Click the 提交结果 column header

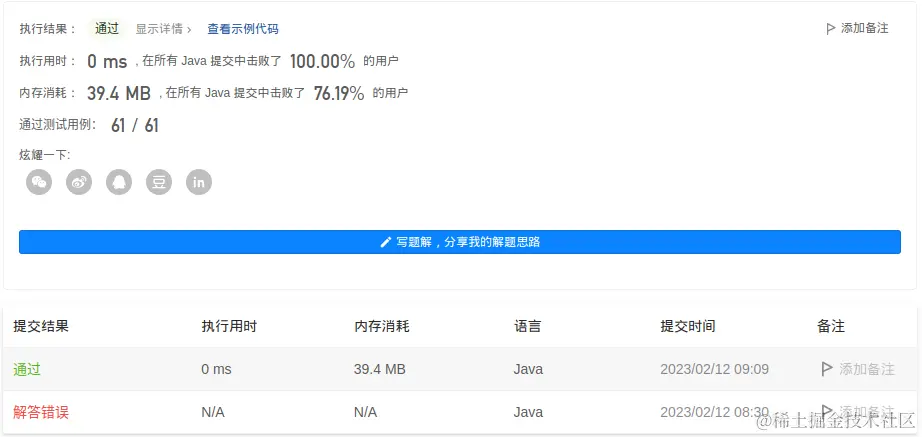[41, 326]
